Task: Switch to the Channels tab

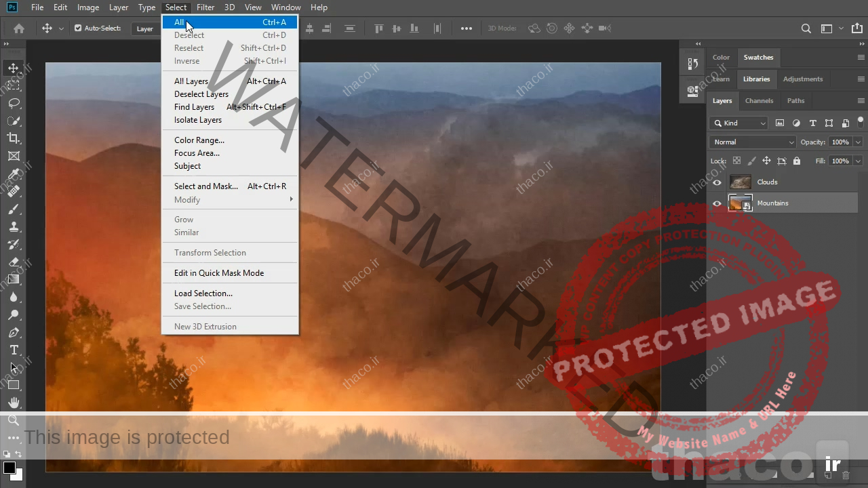Action: (759, 101)
